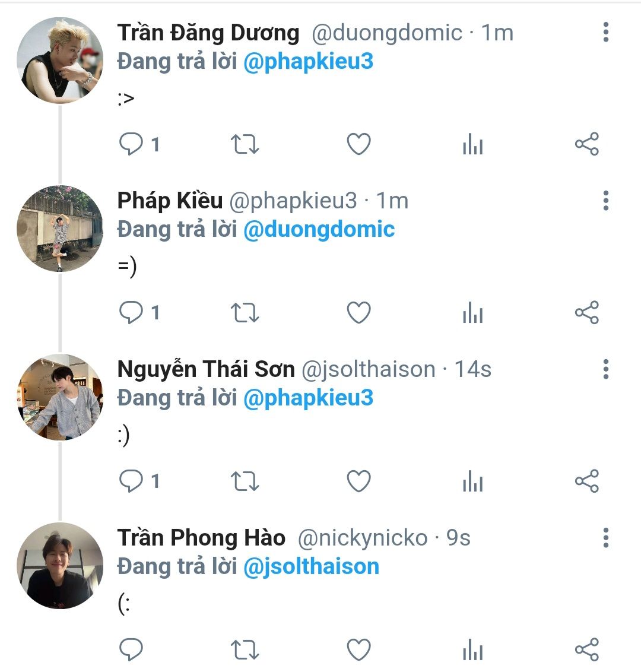View analytics for Trần Đăng Dương's tweet
This screenshot has height=672, width=641.
(472, 144)
